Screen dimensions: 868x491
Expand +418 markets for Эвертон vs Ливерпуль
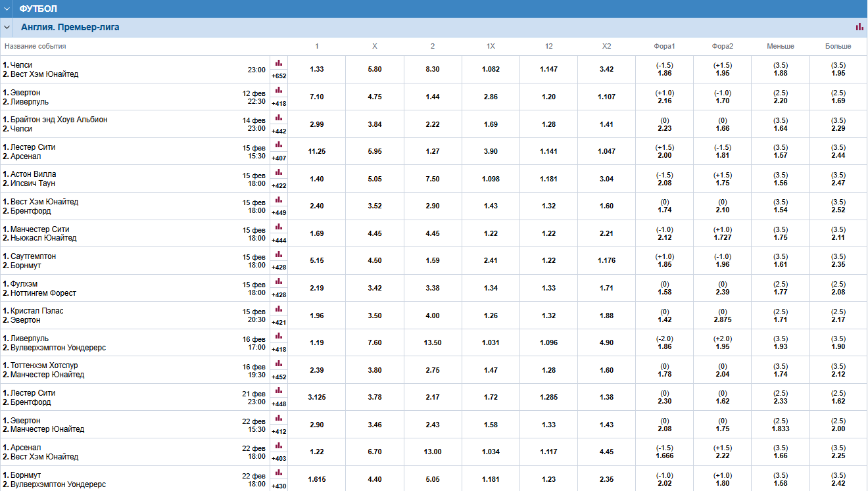(279, 104)
